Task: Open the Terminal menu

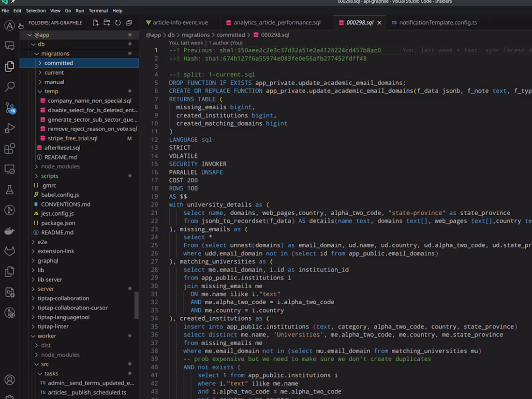Action: 98,10
